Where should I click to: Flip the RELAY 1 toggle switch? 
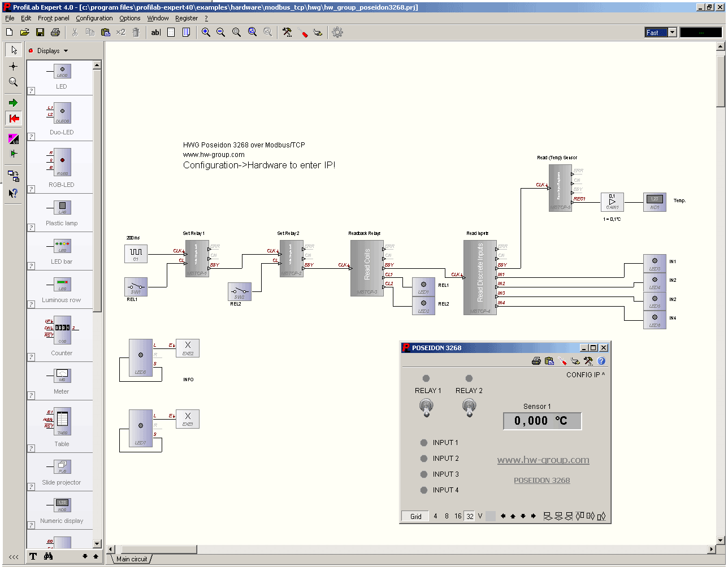click(x=427, y=407)
